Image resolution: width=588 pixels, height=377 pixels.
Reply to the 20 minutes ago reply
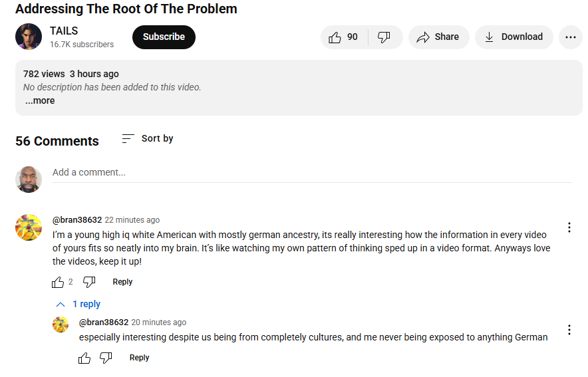139,358
